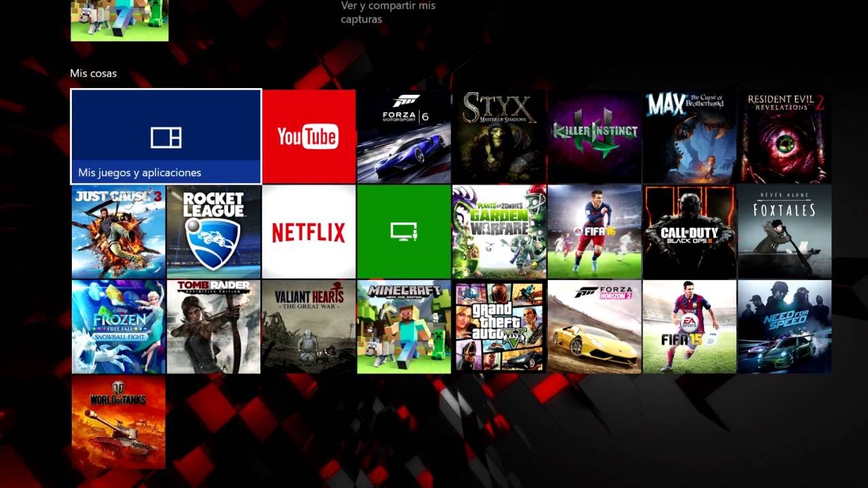Open Forza Motorsport 6 tile
Screen dimensions: 868x488
404,136
